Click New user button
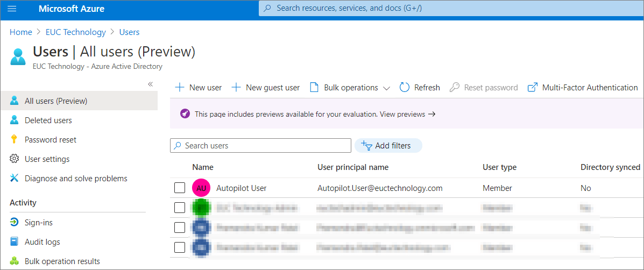Viewport: 644px width, 270px height. tap(199, 88)
